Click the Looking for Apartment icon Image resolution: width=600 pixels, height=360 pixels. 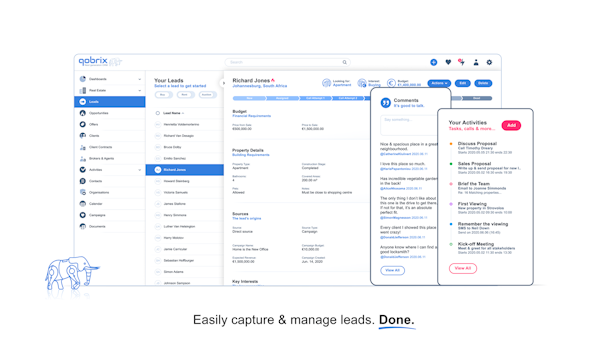[326, 83]
